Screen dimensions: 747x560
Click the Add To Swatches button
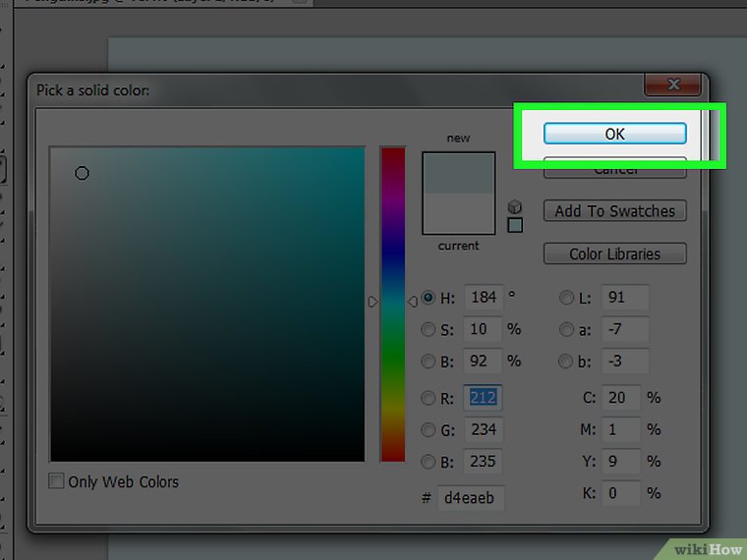614,211
